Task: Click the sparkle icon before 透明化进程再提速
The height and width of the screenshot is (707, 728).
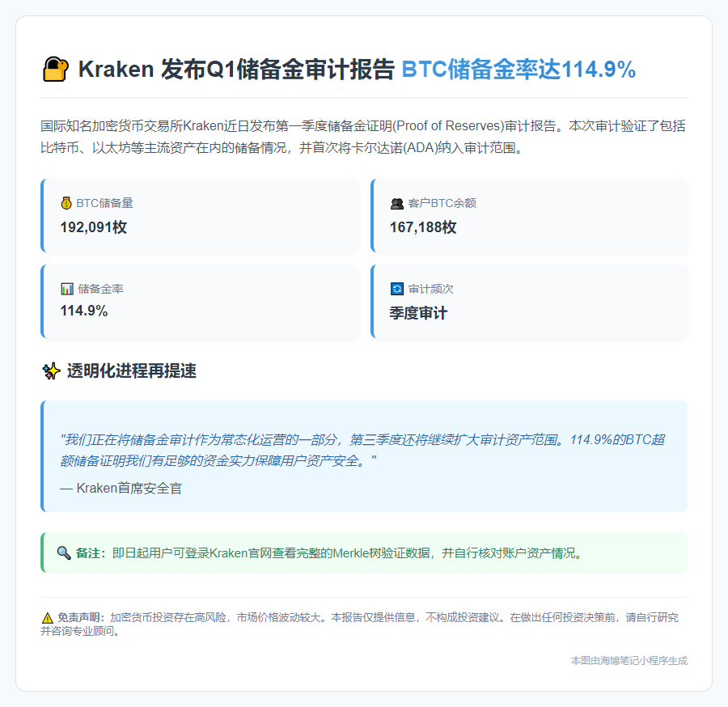Action: click(x=52, y=371)
